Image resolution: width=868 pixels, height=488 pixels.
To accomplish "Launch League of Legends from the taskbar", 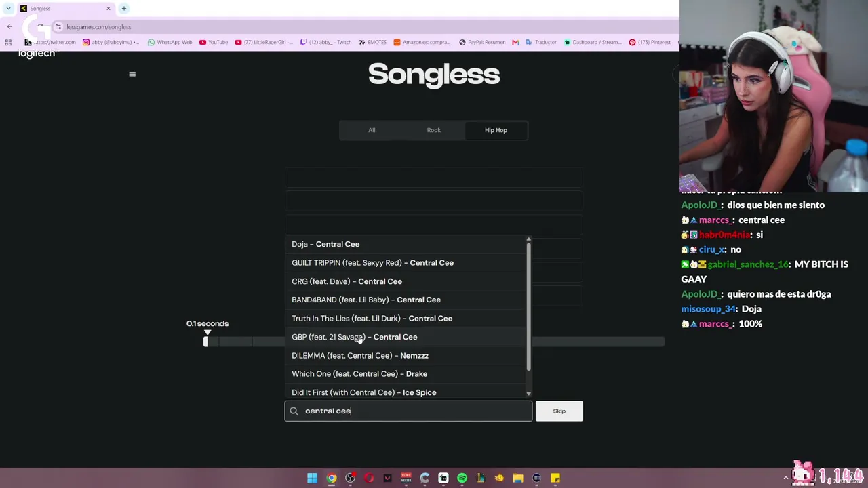I will point(481,478).
